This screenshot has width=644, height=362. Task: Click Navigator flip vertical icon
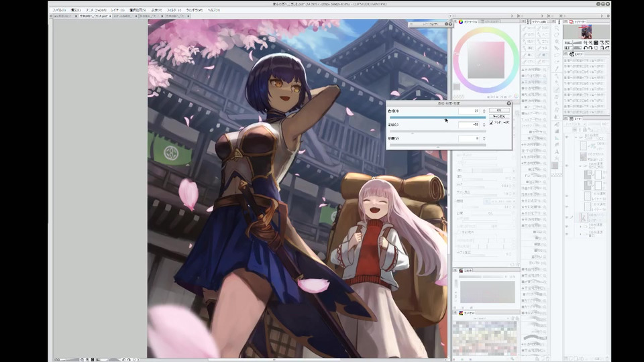(607, 48)
